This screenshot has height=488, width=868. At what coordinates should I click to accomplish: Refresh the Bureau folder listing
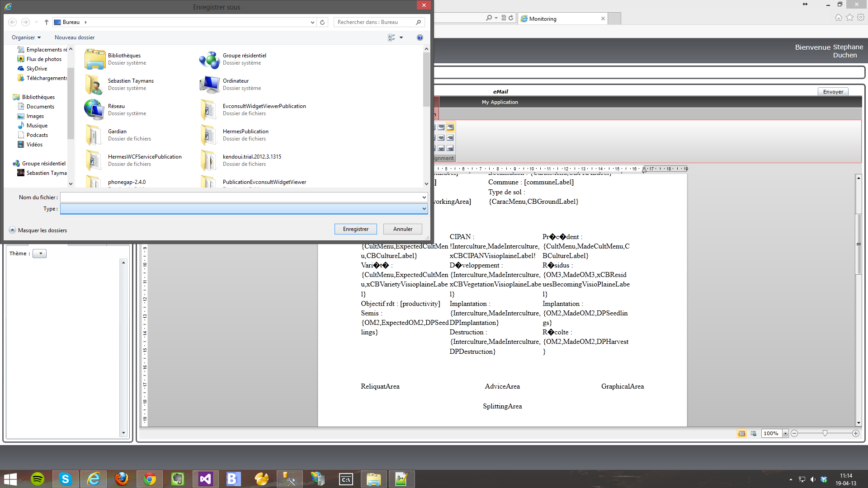(322, 22)
